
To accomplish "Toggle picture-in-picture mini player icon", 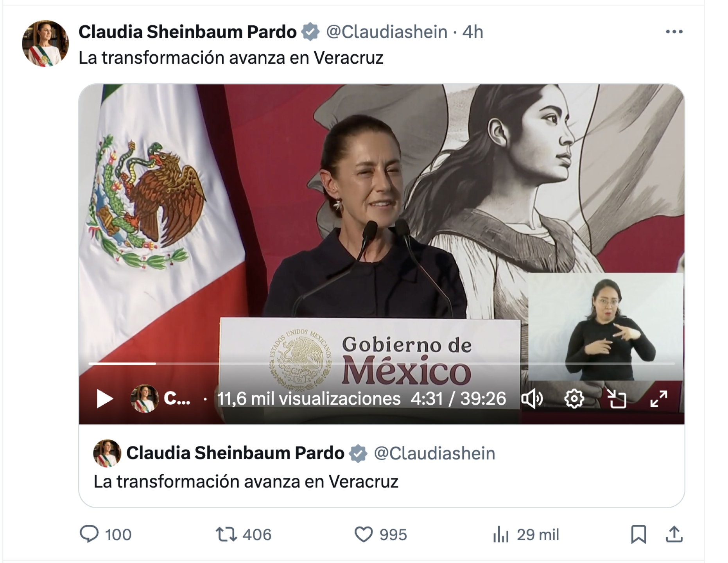I will 617,399.
